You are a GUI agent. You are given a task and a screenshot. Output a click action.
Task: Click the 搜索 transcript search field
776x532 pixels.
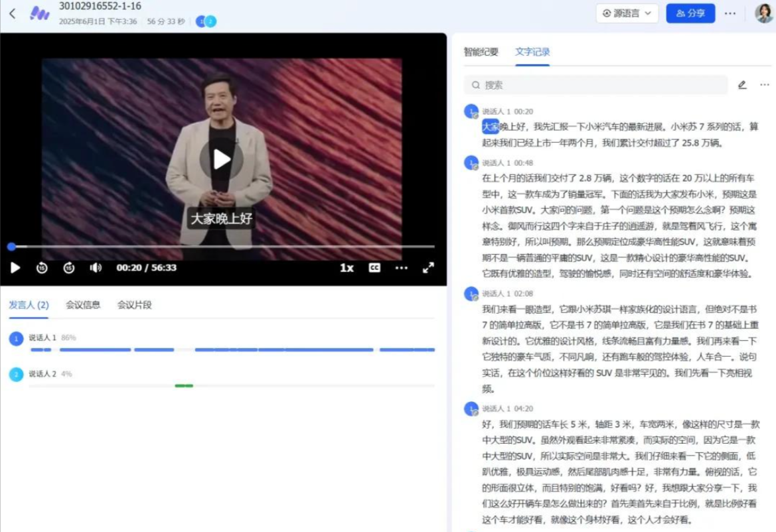pos(596,85)
